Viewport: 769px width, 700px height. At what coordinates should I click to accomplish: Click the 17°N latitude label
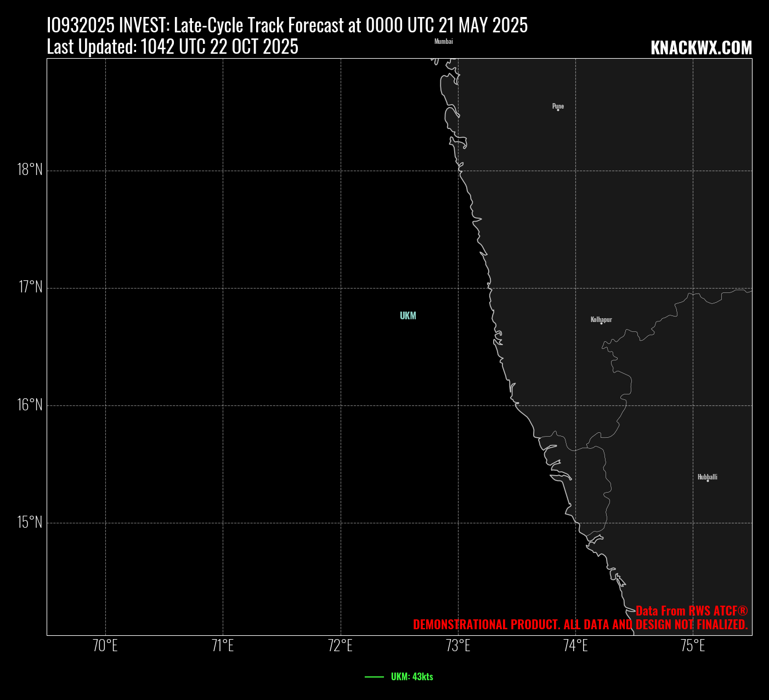[30, 287]
